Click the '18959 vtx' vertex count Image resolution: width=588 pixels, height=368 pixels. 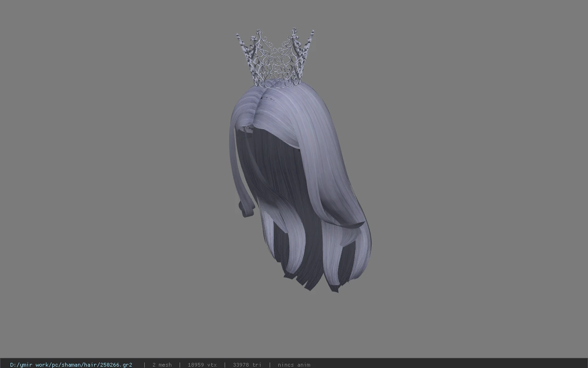[x=202, y=365]
